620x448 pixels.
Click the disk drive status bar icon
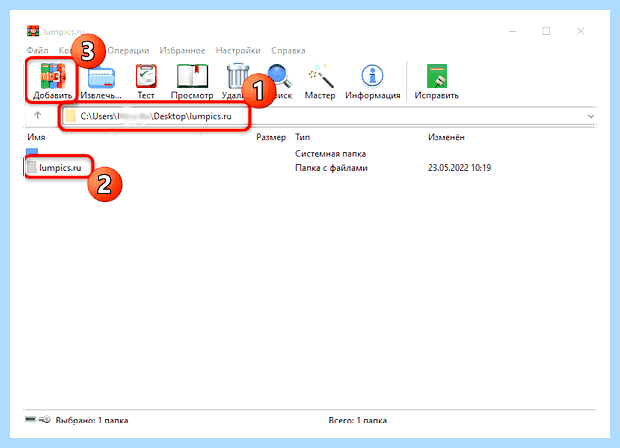30,419
